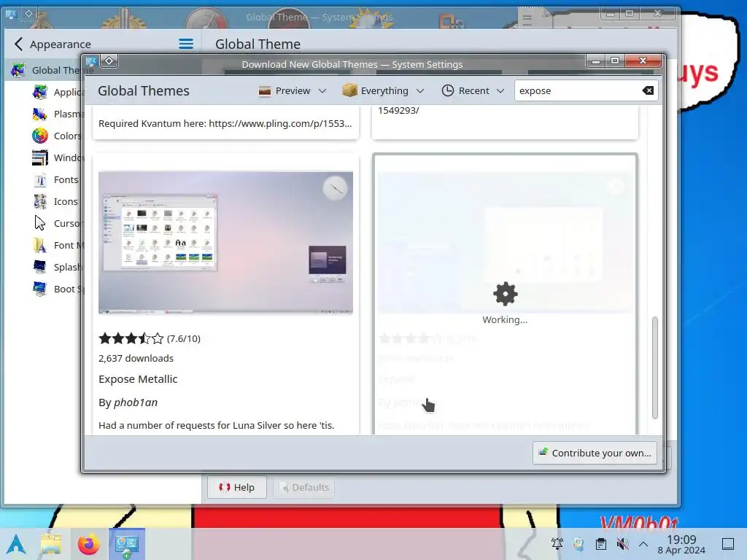The width and height of the screenshot is (747, 560).
Task: Click the System Settings window pin icon
Action: pyautogui.click(x=28, y=14)
